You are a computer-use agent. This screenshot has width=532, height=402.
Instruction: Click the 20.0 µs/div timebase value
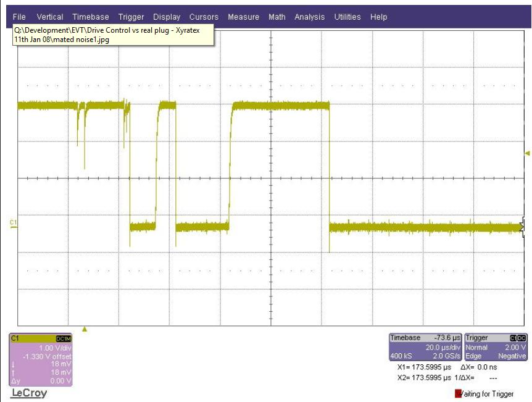pyautogui.click(x=443, y=347)
